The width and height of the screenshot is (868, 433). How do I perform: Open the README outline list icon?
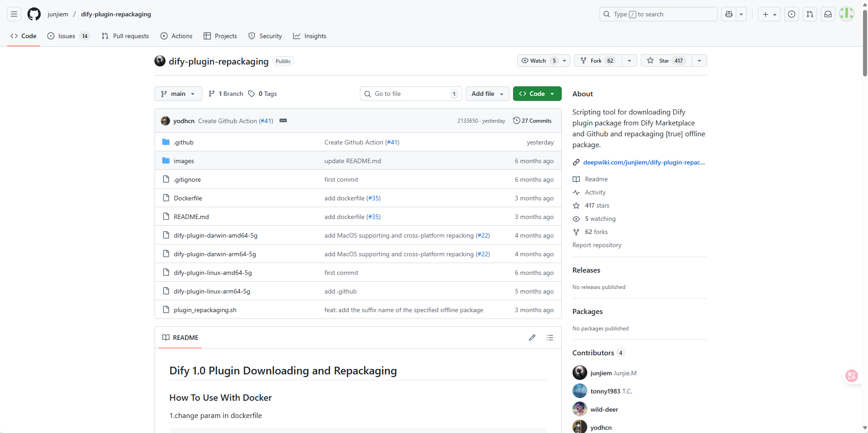coord(550,338)
